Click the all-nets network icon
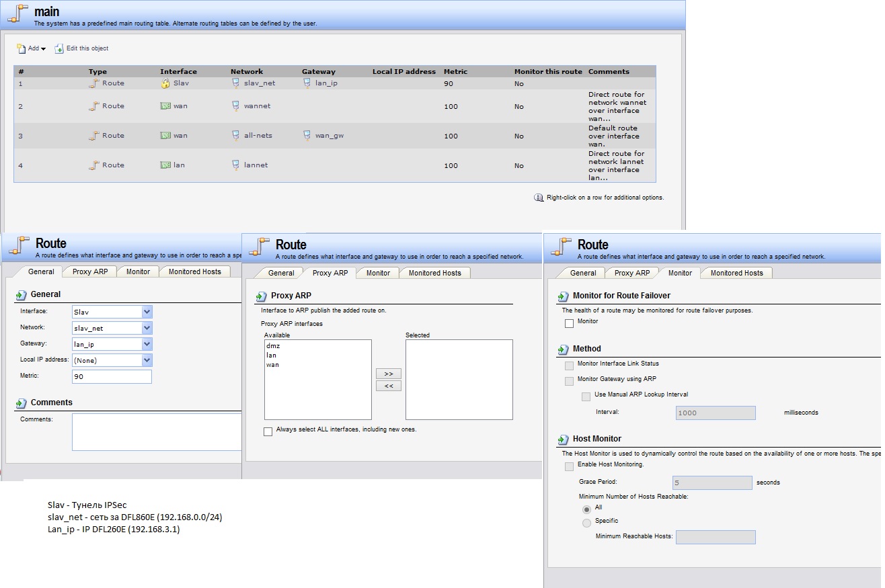The height and width of the screenshot is (588, 885). tap(235, 136)
